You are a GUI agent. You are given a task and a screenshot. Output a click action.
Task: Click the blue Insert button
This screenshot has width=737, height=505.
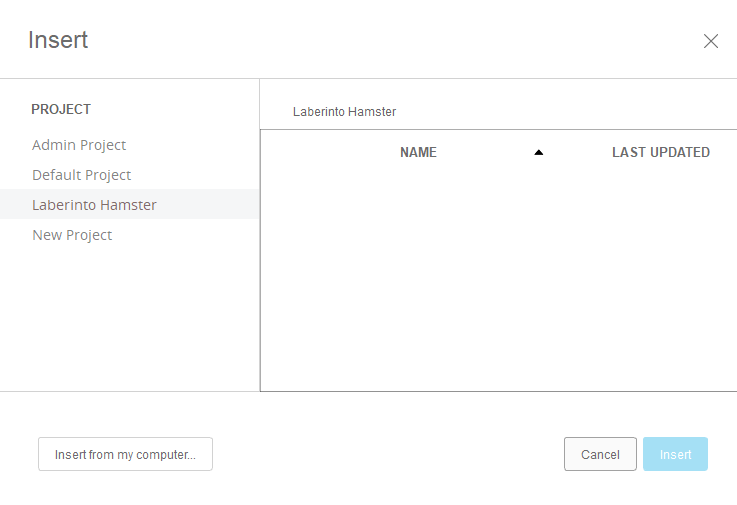[x=675, y=454]
